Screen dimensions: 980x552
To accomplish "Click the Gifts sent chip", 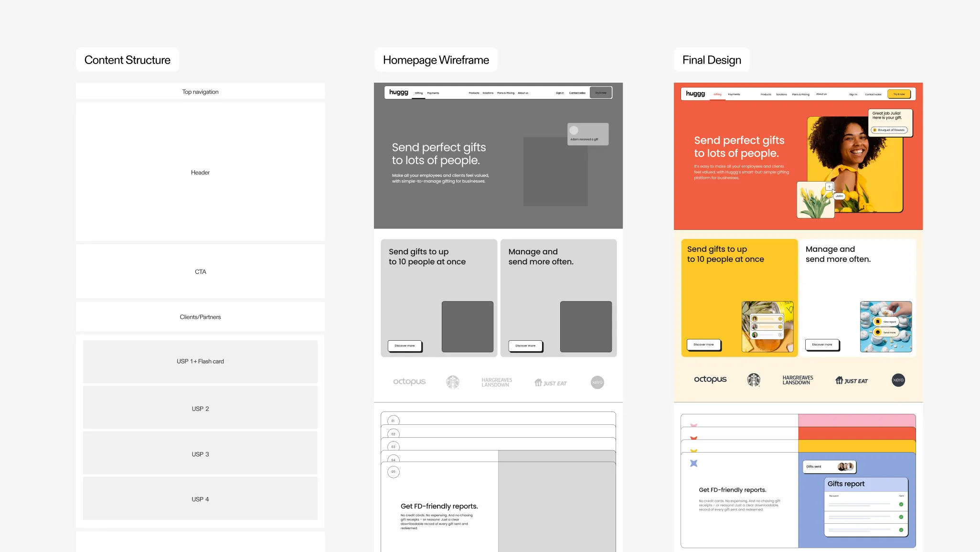I will pyautogui.click(x=830, y=466).
